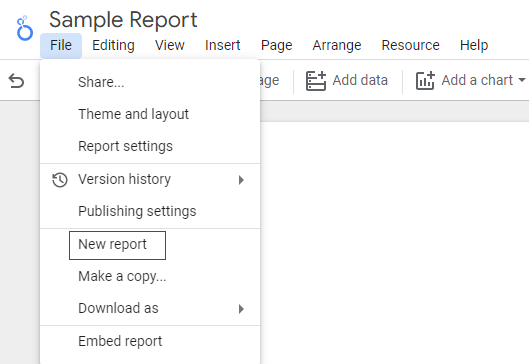The height and width of the screenshot is (364, 529).
Task: Click the Looker Studio logo icon
Action: pos(25,28)
